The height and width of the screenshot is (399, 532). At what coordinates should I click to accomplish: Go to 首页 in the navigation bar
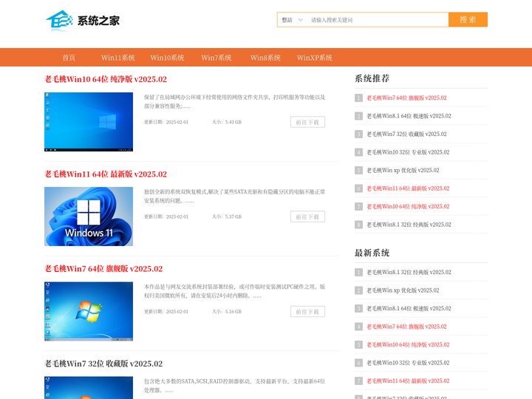pyautogui.click(x=69, y=58)
